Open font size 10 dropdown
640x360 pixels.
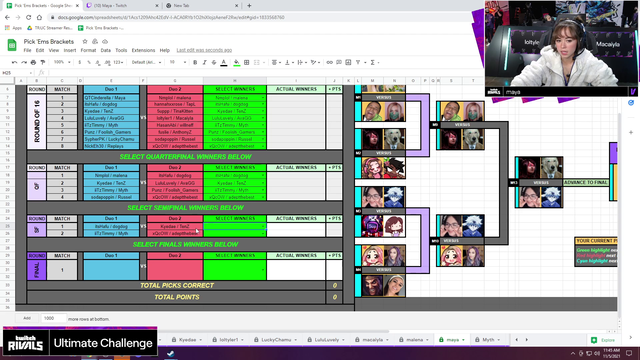178,62
